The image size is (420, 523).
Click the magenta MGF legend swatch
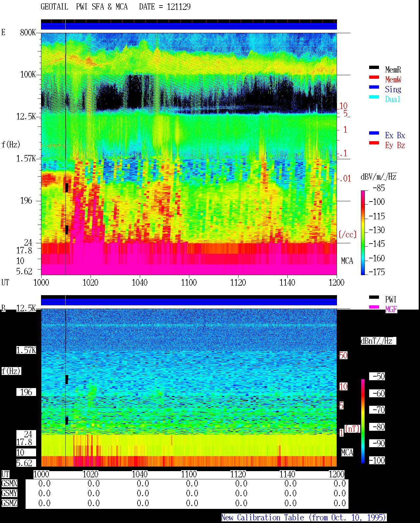coord(374,307)
